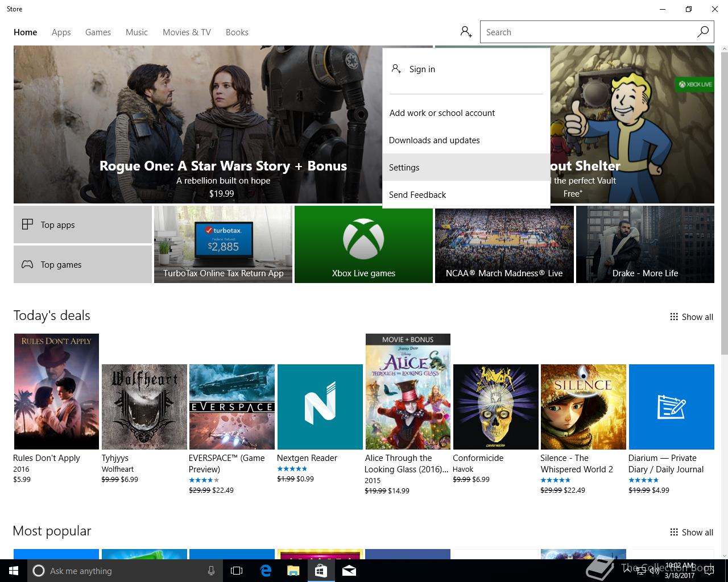Choose Send Feedback menu entry

(466, 194)
